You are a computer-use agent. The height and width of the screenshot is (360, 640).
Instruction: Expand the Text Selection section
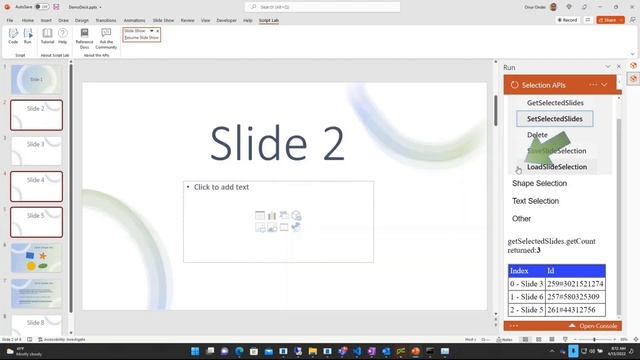535,201
